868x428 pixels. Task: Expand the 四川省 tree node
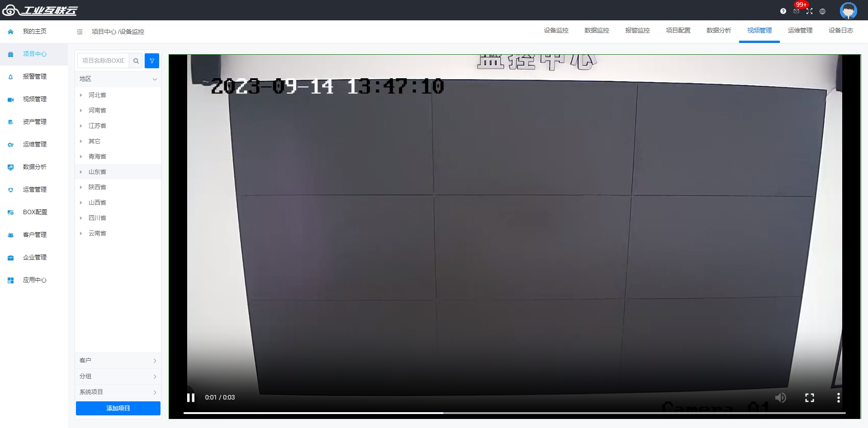(81, 218)
